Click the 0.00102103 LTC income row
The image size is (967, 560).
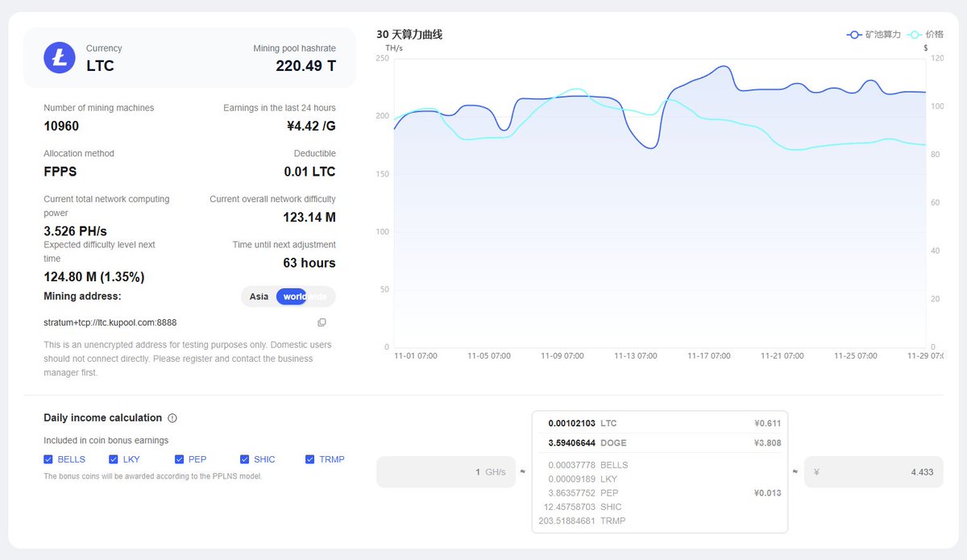pyautogui.click(x=659, y=423)
